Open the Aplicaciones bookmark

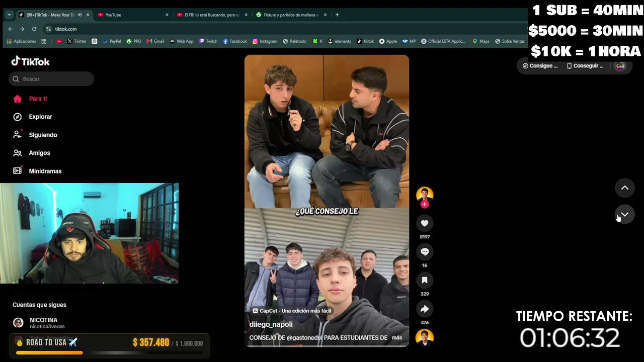point(21,41)
